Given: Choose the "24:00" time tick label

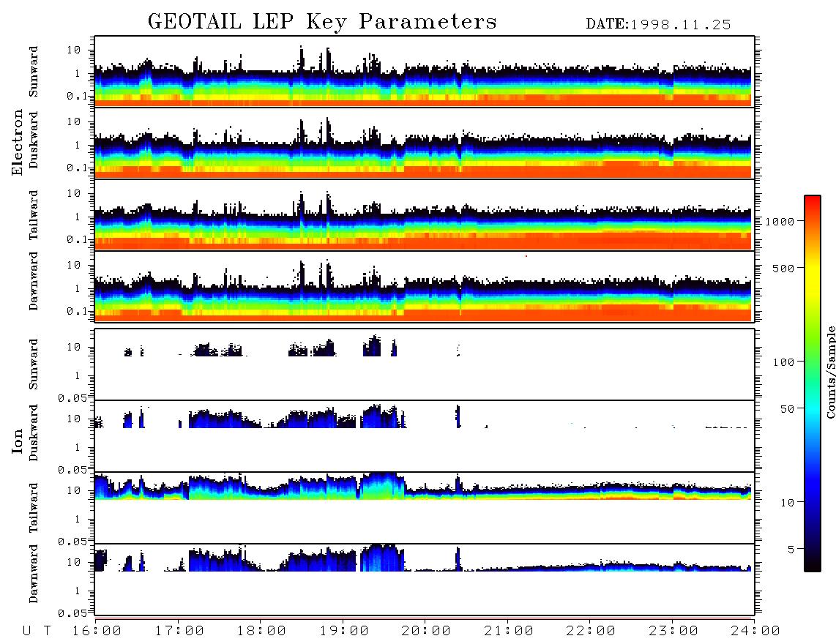Looking at the screenshot, I should pyautogui.click(x=755, y=631).
